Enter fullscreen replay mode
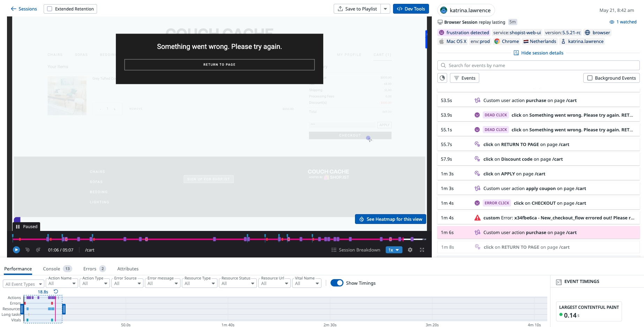 click(x=422, y=250)
